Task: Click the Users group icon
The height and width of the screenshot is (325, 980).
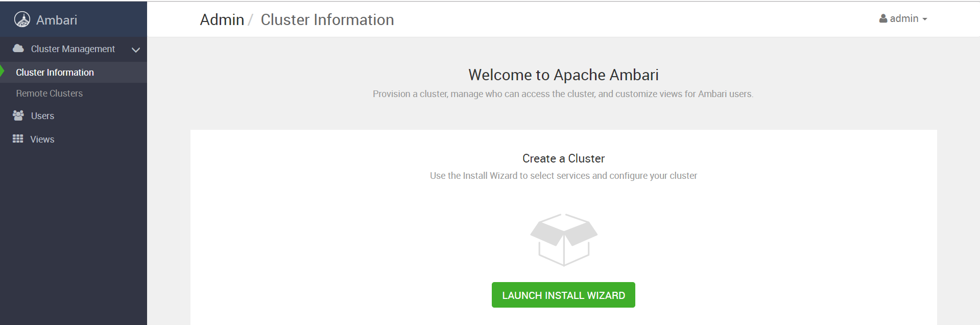Action: click(18, 115)
